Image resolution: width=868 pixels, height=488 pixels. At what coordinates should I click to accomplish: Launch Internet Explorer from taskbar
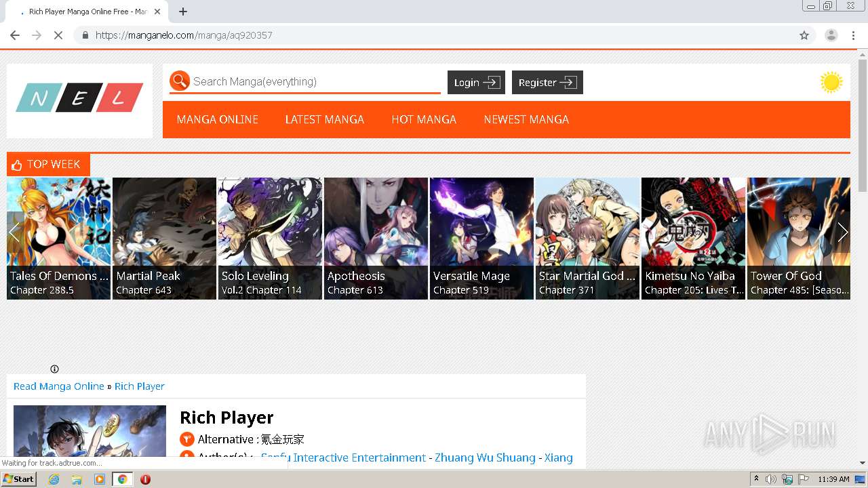(54, 479)
